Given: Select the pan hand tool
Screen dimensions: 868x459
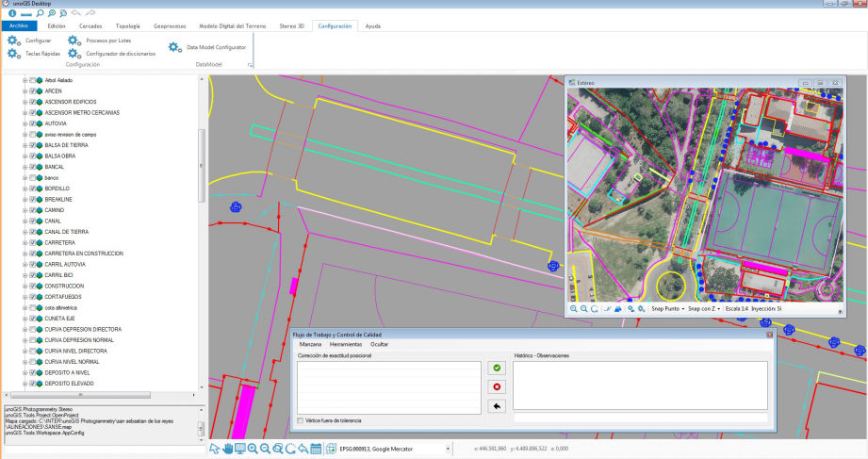Looking at the screenshot, I should click(x=227, y=449).
